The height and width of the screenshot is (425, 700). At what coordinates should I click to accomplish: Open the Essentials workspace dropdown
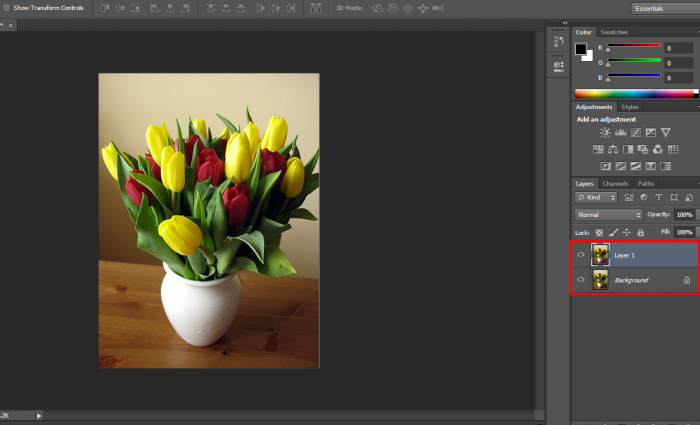click(x=663, y=8)
